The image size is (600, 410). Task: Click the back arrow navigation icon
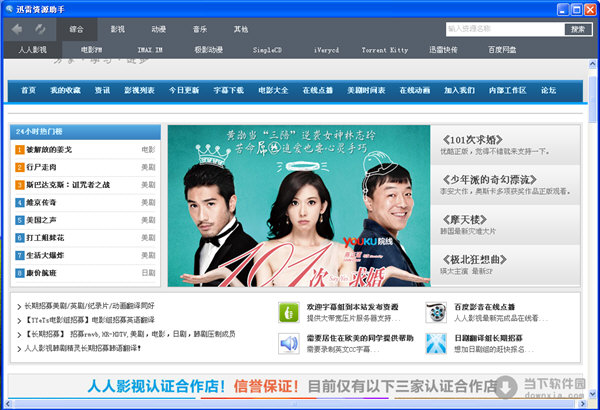(16, 29)
